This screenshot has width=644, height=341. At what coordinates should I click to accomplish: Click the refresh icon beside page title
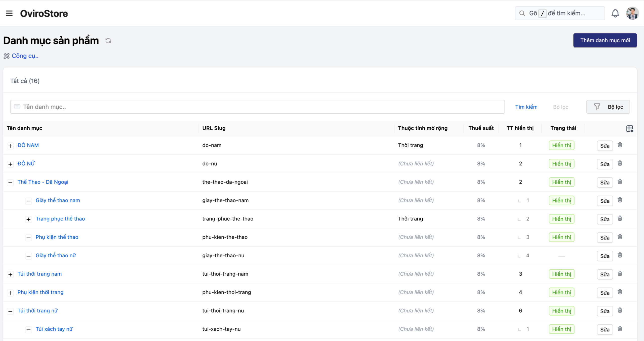tap(108, 41)
